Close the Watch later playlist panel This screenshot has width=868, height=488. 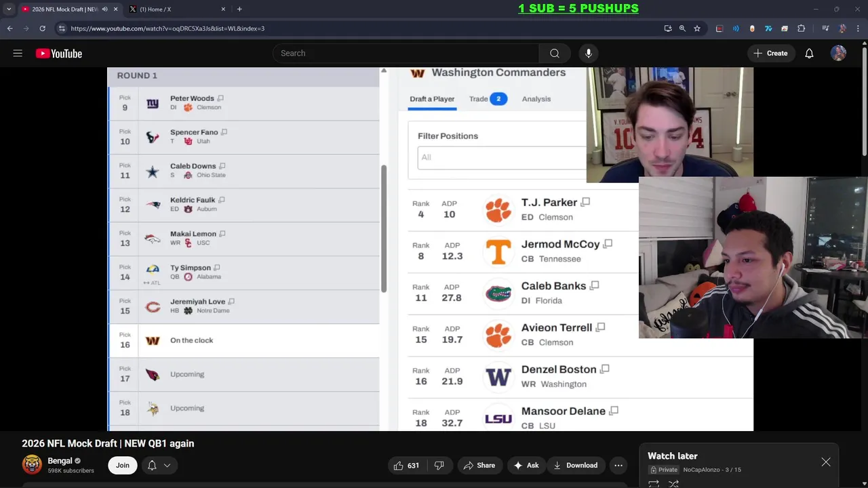(x=826, y=462)
